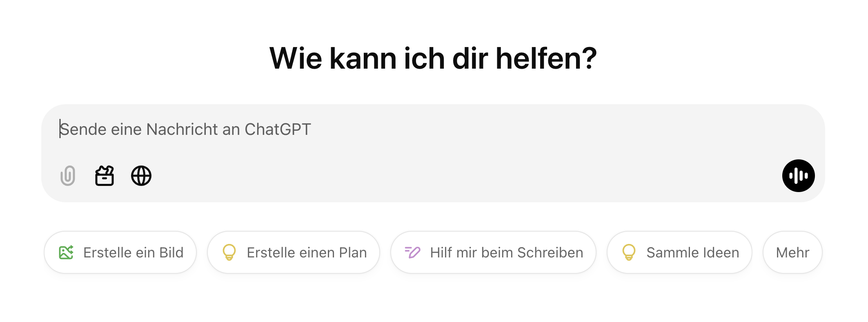Start voice mode with the black waveform button

(798, 176)
